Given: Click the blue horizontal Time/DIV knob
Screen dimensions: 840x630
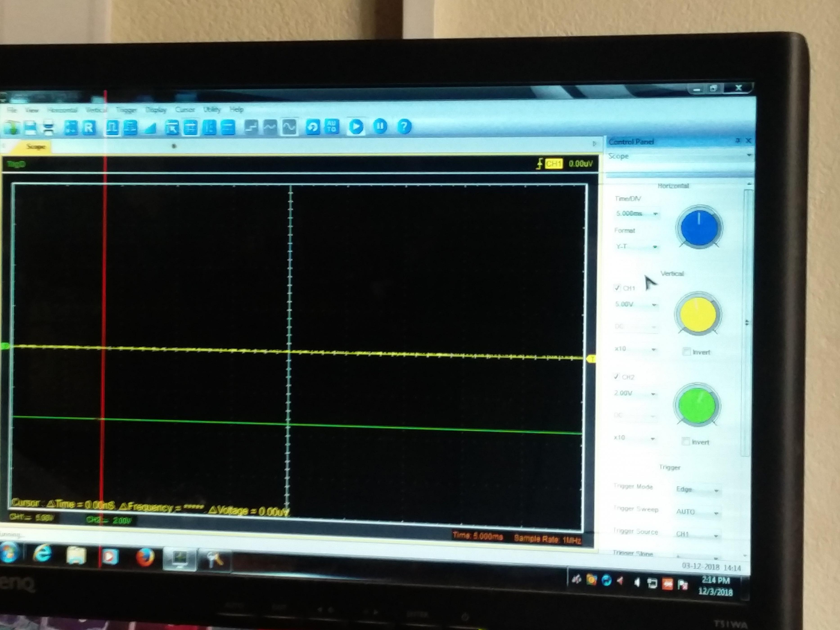Looking at the screenshot, I should point(699,228).
